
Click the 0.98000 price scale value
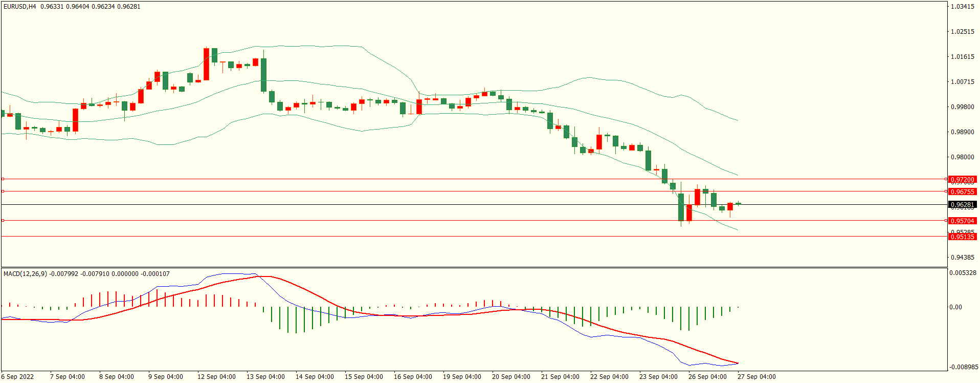[x=962, y=157]
